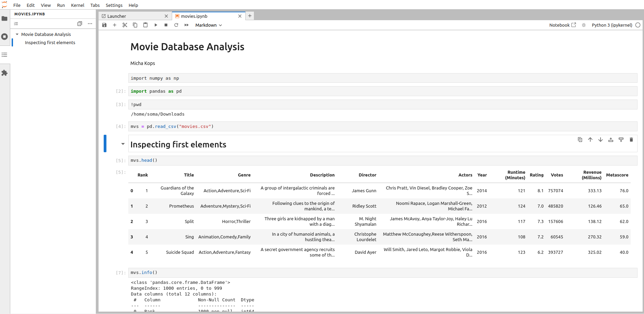Save the movies.ipynb notebook
The height and width of the screenshot is (314, 644).
[104, 25]
